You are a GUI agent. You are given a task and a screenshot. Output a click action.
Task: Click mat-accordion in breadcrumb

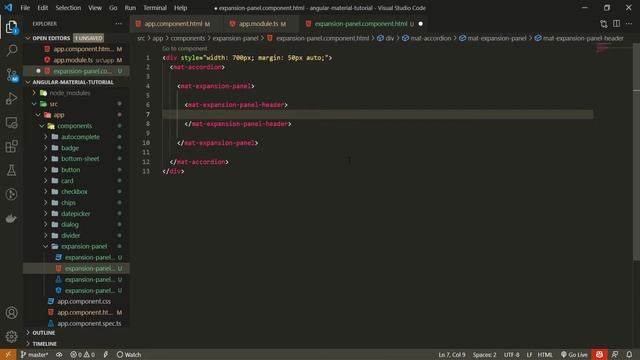coord(430,38)
